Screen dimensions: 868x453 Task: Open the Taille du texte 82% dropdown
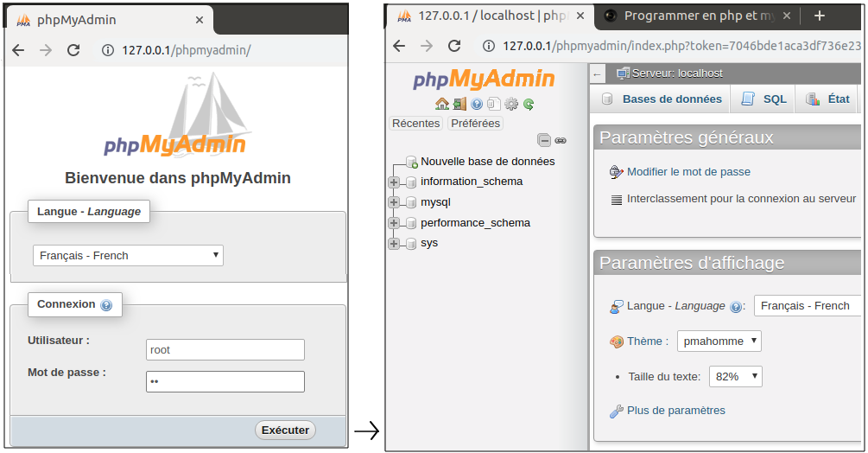tap(735, 377)
